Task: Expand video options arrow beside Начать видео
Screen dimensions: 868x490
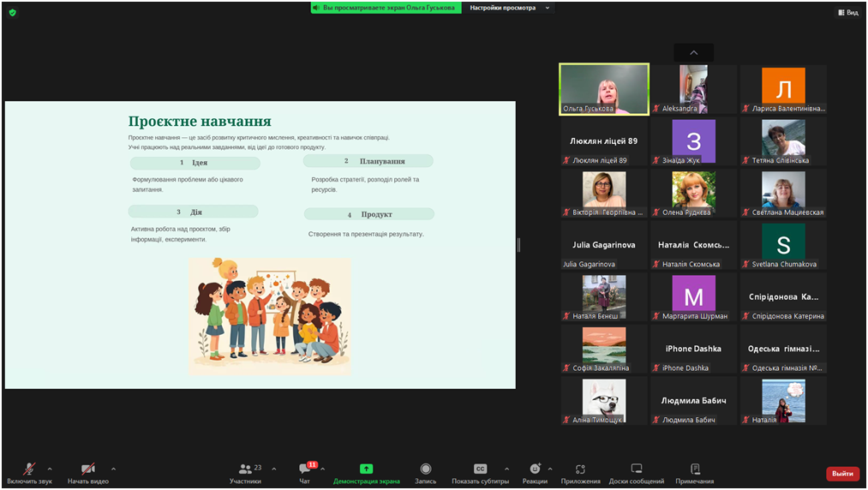Action: [x=113, y=469]
